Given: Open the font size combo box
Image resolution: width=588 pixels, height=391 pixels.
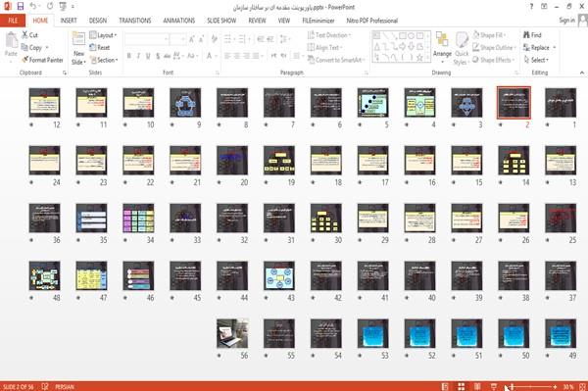Looking at the screenshot, I should [x=177, y=39].
